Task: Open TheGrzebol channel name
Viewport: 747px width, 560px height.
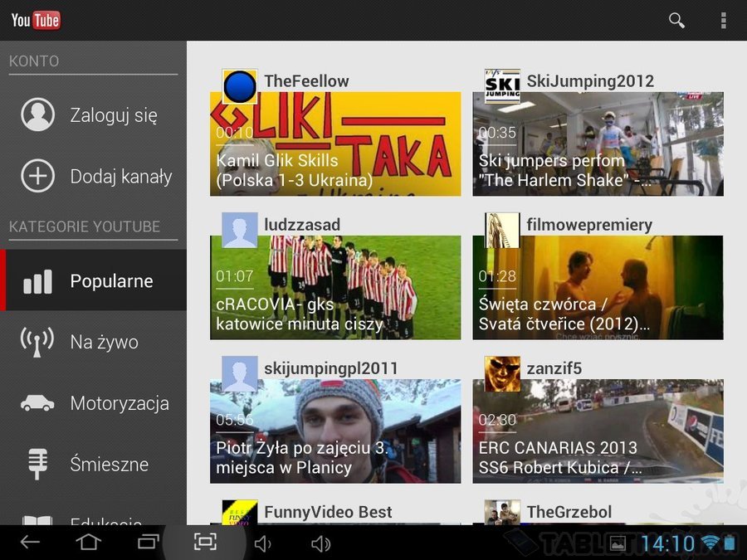Action: click(x=569, y=512)
